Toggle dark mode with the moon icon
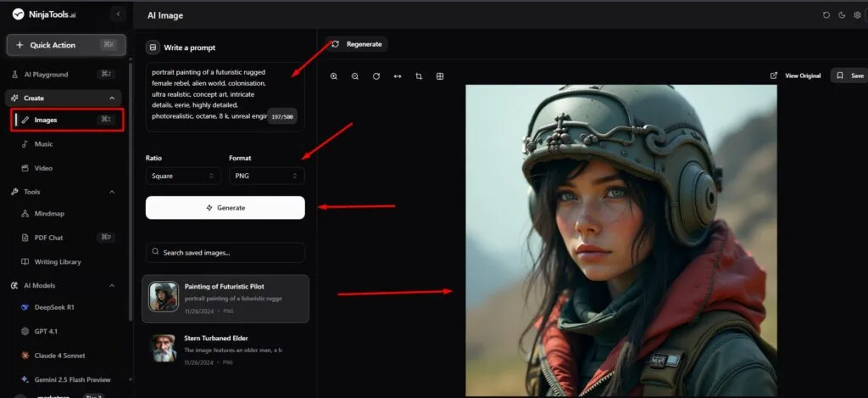Screen dimensions: 868x398 pos(842,15)
